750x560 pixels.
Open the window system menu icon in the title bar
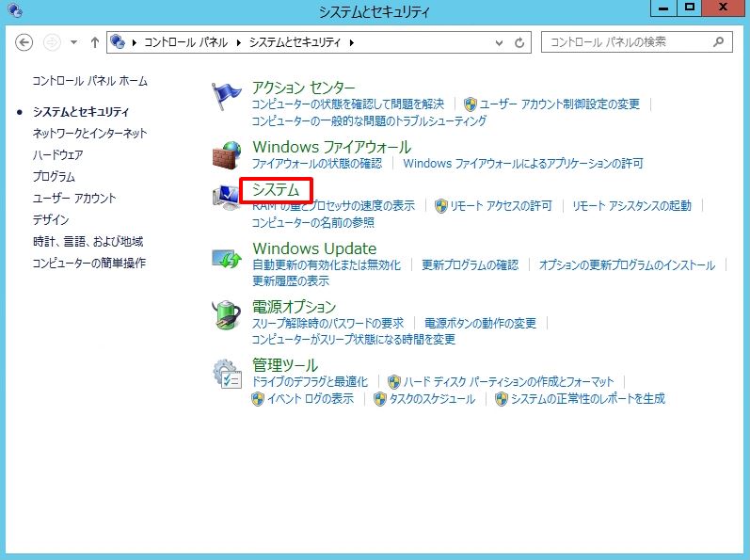(15, 10)
